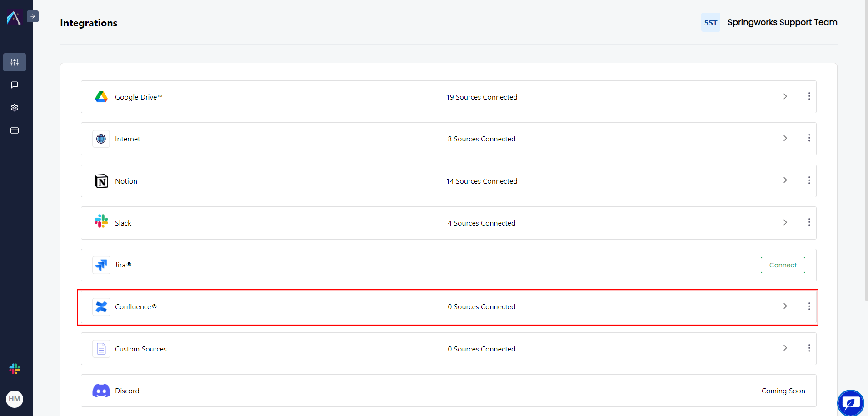The height and width of the screenshot is (416, 868).
Task: Expand the Google Drive sources row
Action: (785, 96)
